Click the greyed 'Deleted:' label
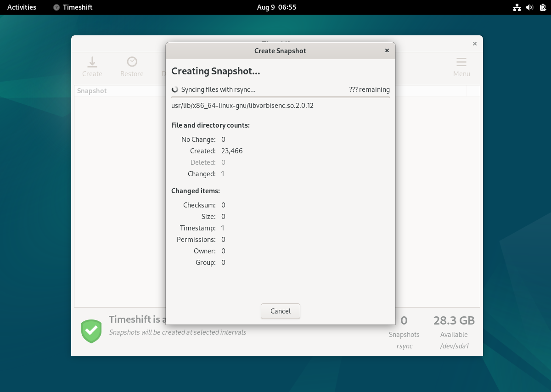551x392 pixels. click(203, 162)
